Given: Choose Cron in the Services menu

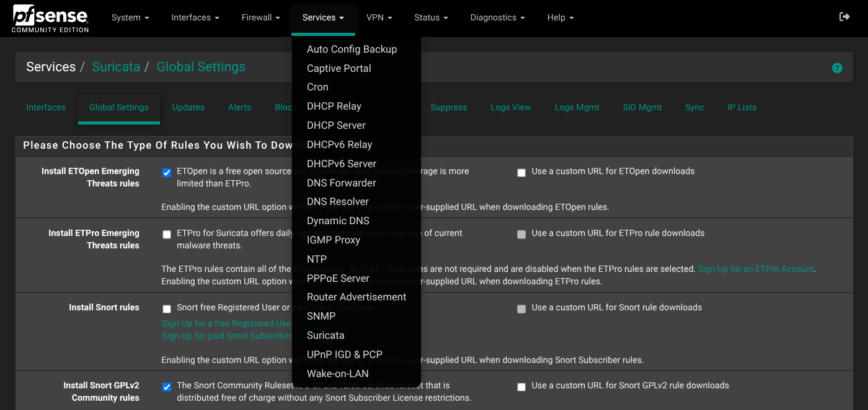Looking at the screenshot, I should pos(317,87).
